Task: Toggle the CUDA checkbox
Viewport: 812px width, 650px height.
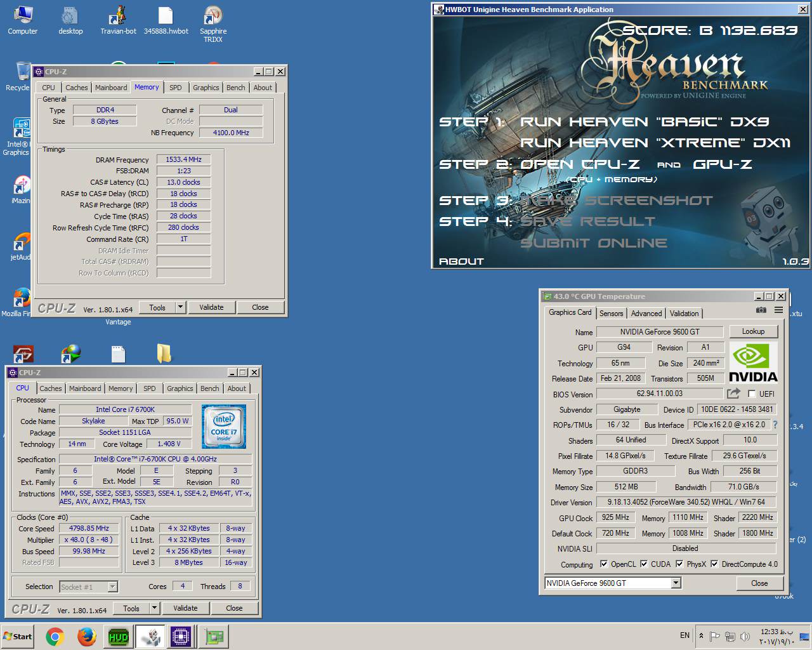Action: pos(644,564)
